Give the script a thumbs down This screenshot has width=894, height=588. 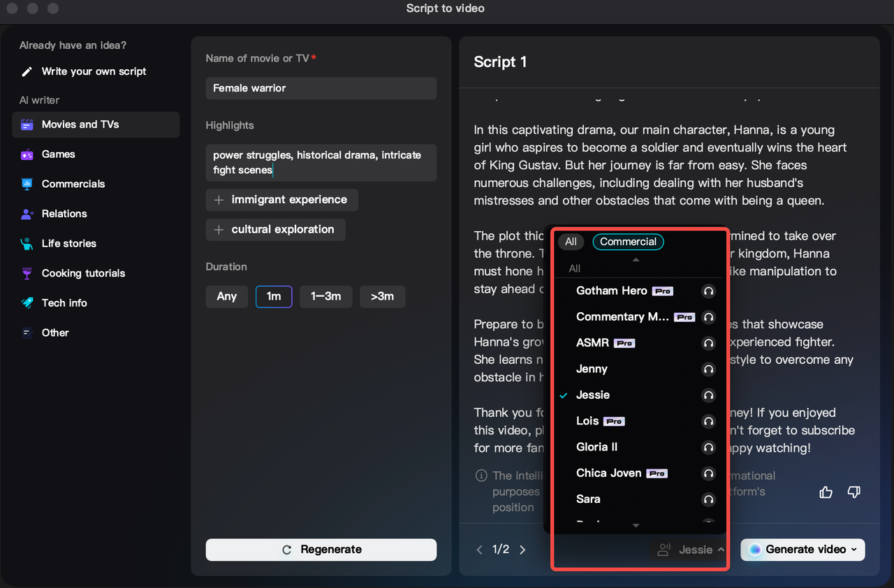(x=853, y=492)
